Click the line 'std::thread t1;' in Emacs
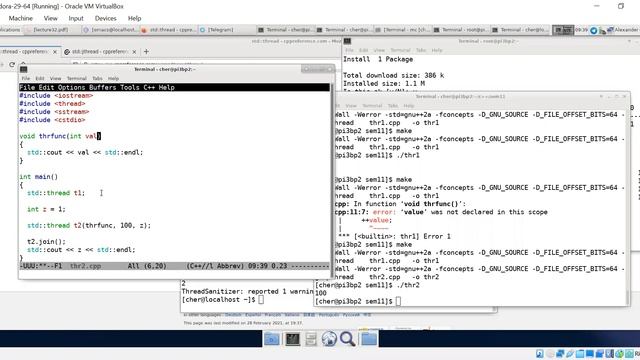This screenshot has width=640, height=360. coord(56,193)
